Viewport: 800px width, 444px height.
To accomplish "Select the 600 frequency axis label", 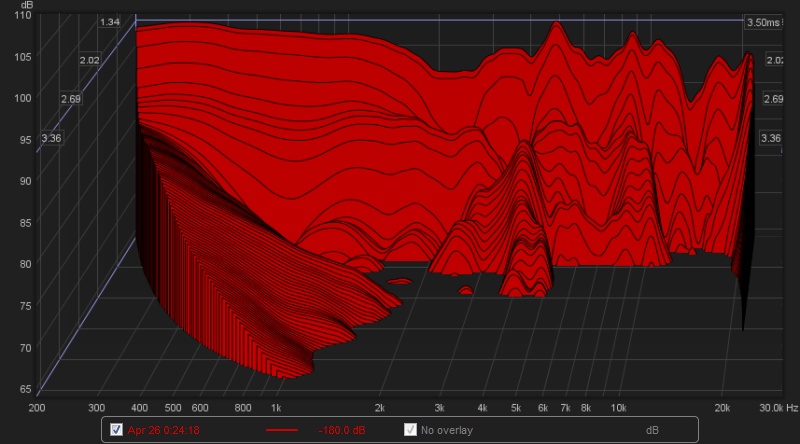I will point(200,408).
